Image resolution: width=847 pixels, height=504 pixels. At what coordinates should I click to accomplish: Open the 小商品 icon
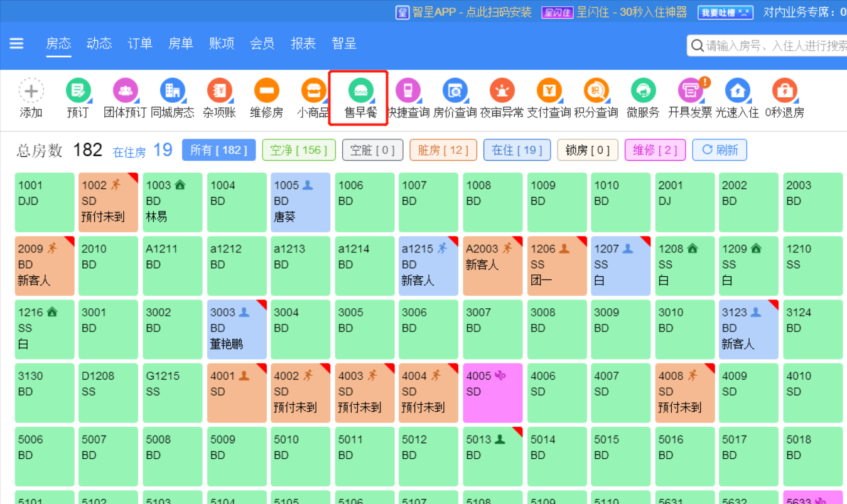pyautogui.click(x=313, y=91)
